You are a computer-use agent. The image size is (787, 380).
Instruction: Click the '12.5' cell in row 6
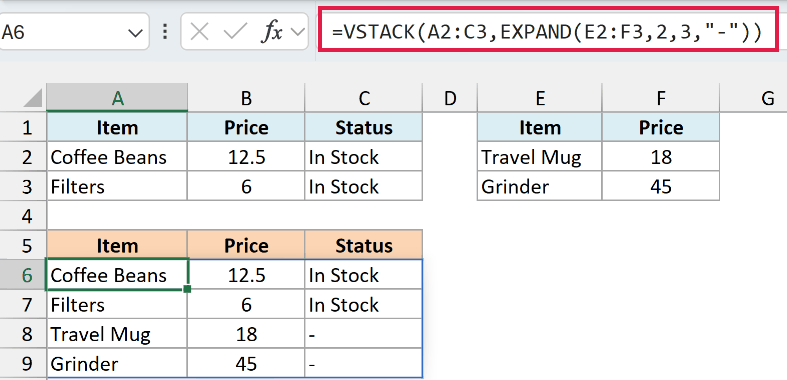[x=246, y=275]
